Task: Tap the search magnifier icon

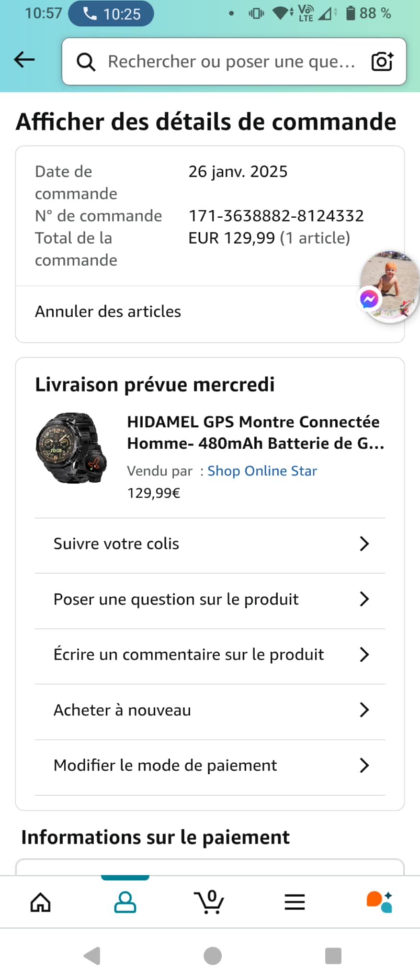Action: tap(86, 62)
